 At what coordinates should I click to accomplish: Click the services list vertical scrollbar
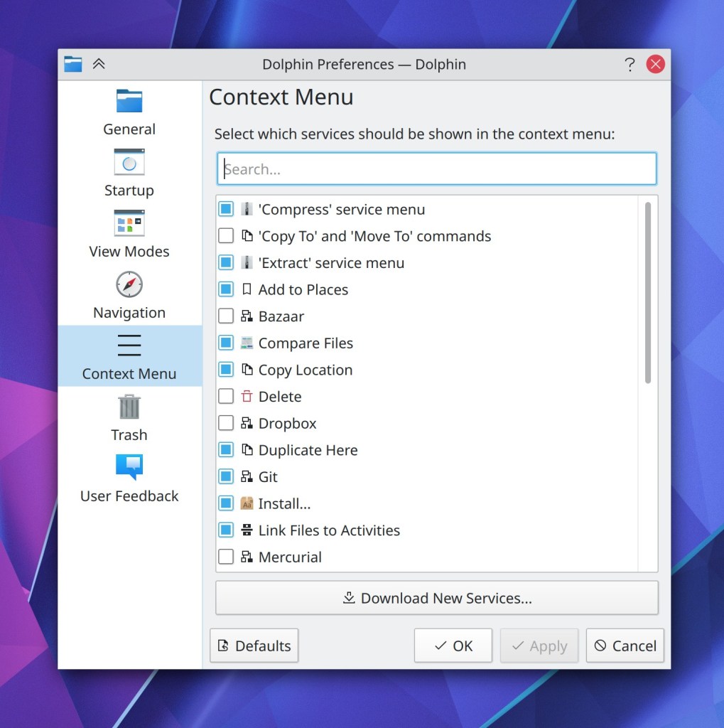[x=647, y=293]
